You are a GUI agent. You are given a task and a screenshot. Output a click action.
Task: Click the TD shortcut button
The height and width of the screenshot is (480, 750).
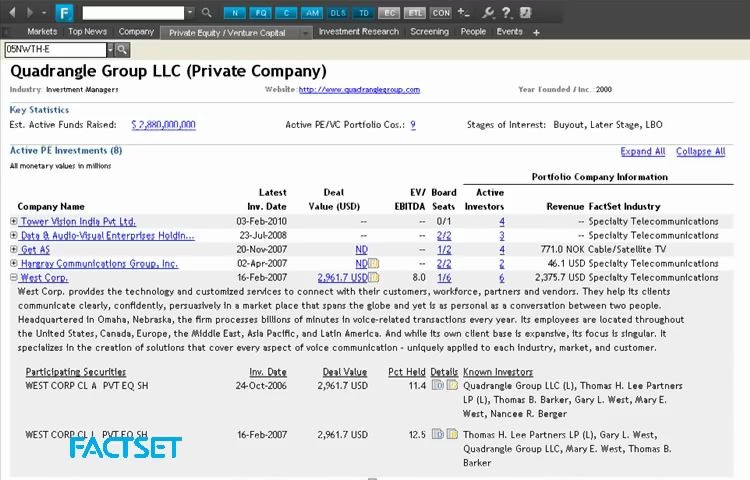pos(364,13)
